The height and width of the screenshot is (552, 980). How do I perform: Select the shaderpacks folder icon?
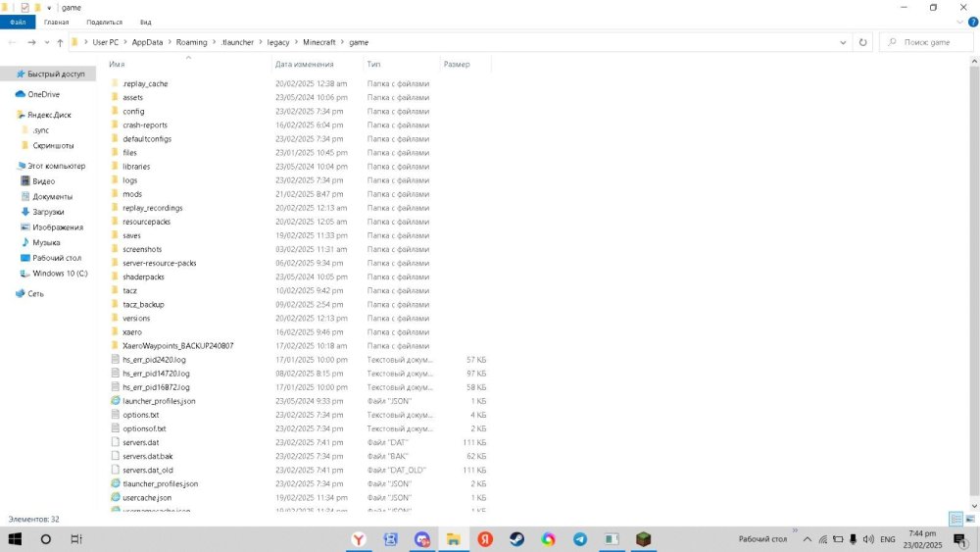pyautogui.click(x=115, y=276)
